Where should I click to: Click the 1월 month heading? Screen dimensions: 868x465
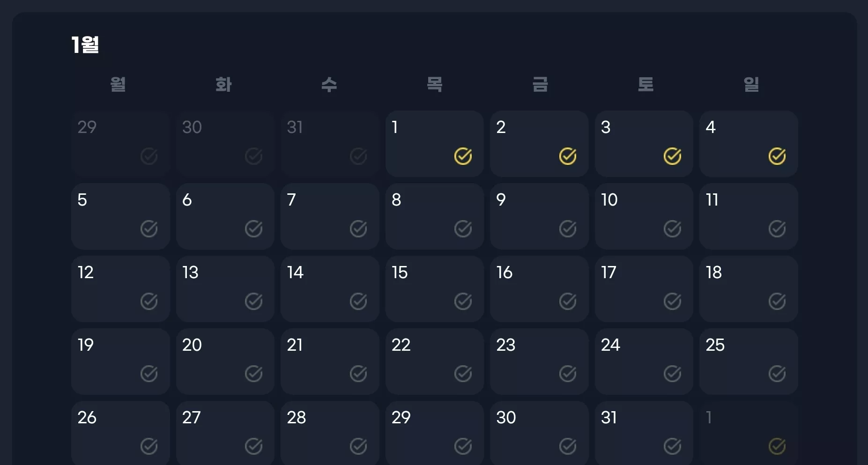[85, 45]
